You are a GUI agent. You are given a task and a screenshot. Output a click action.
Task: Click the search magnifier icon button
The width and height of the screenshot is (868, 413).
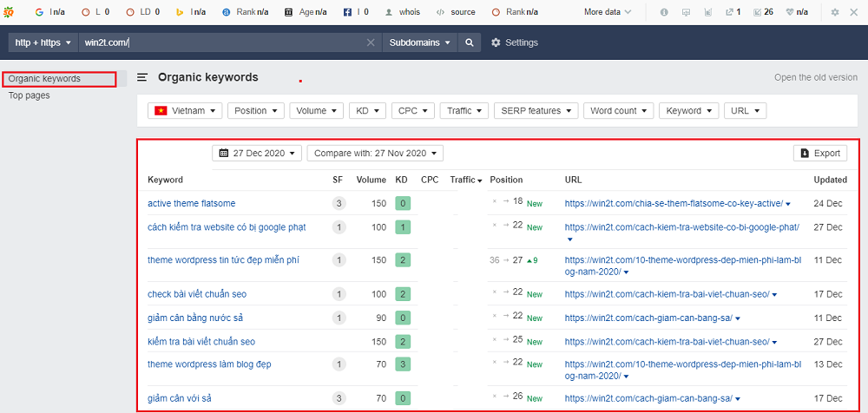coord(469,43)
